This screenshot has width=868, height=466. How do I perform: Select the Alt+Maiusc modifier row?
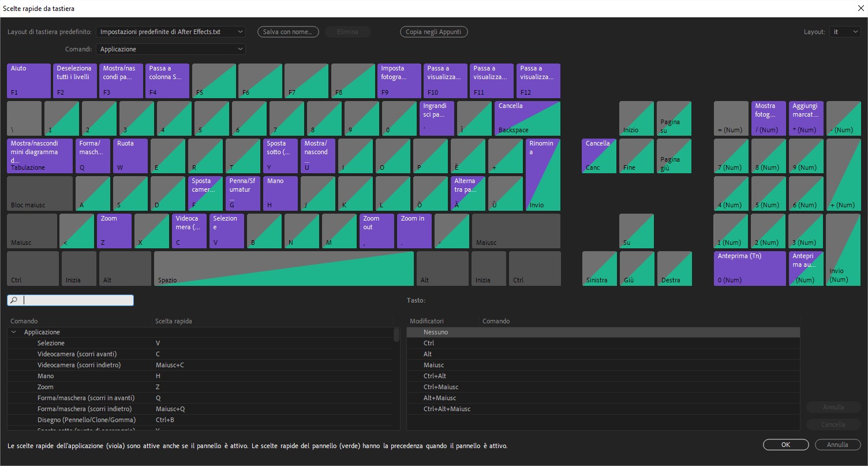coord(603,398)
